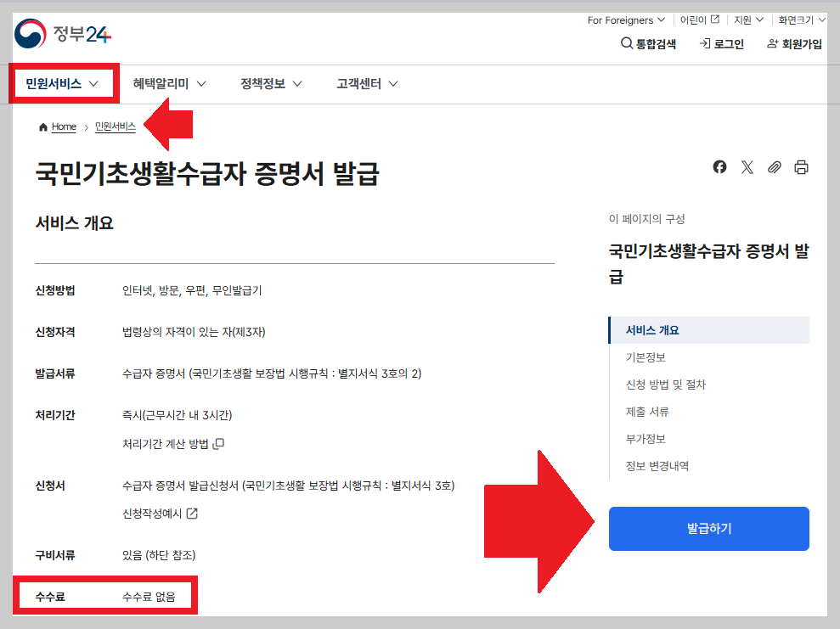Share the page via the X icon
The image size is (840, 629).
747,167
